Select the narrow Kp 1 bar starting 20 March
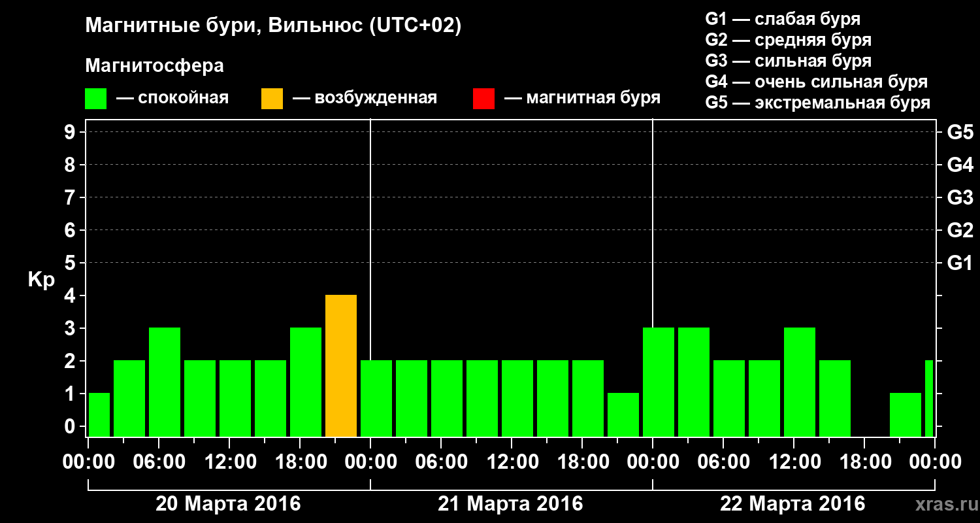Screen dimensions: 980x523 point(99,415)
